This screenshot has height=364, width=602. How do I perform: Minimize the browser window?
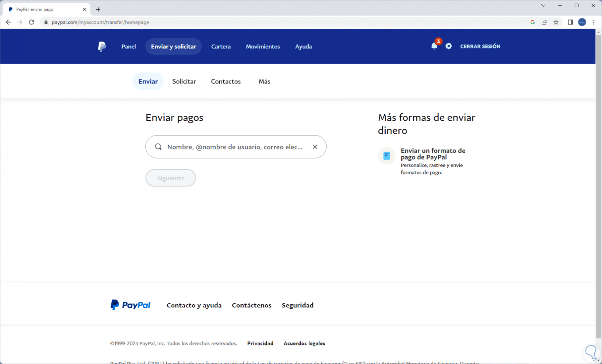click(560, 5)
